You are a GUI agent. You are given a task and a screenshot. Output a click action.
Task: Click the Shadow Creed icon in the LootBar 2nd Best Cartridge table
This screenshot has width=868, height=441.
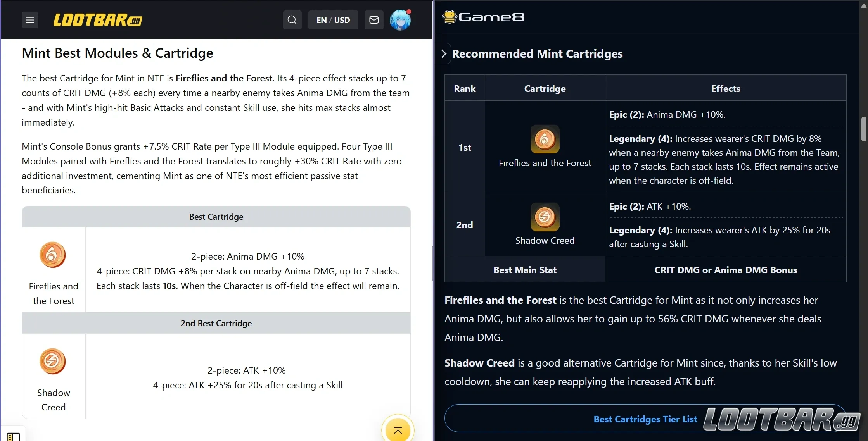53,362
